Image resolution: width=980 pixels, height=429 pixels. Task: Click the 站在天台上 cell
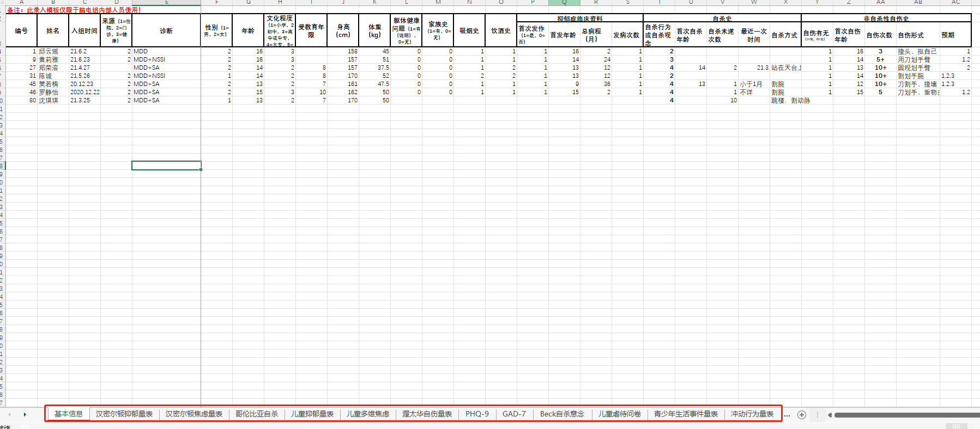coord(785,68)
